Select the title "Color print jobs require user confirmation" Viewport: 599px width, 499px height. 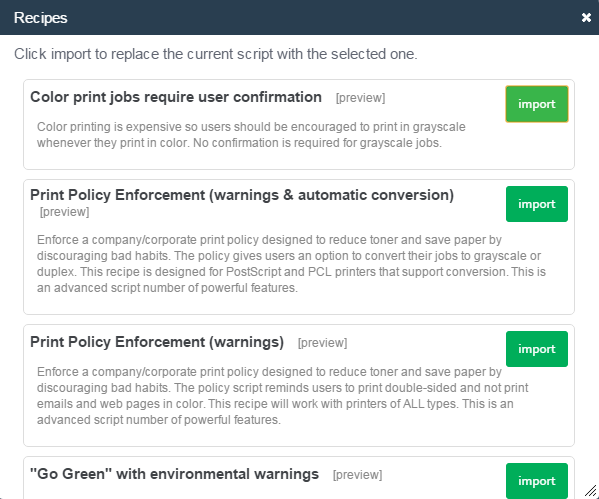[x=176, y=97]
